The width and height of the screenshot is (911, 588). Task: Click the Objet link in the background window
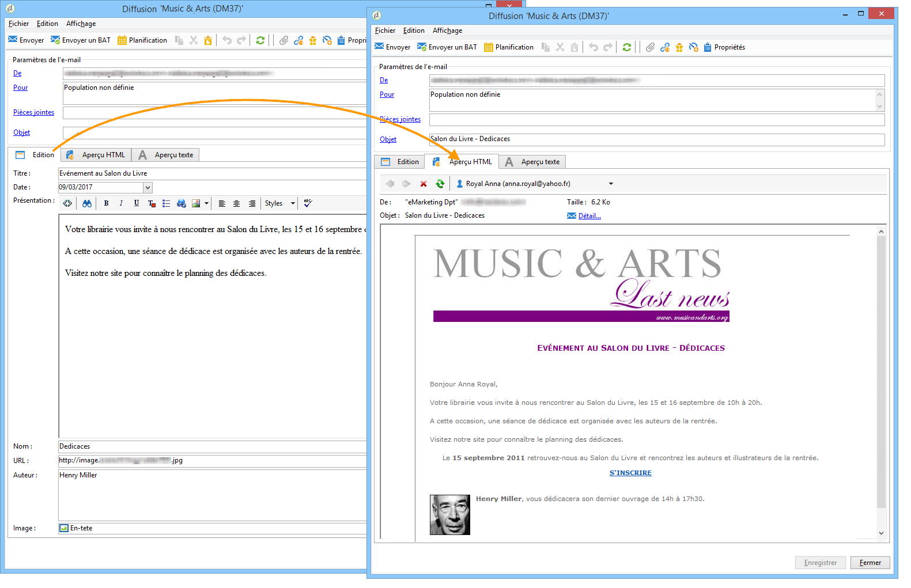click(x=22, y=132)
